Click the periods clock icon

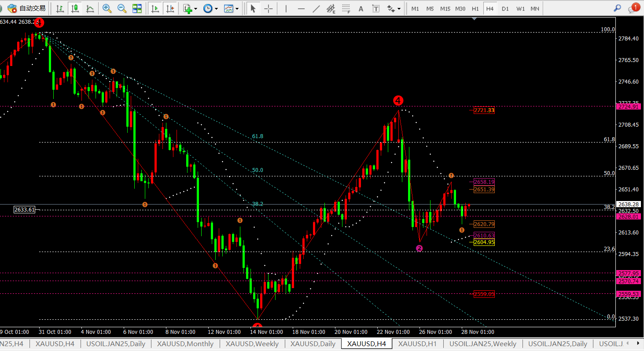click(x=208, y=8)
